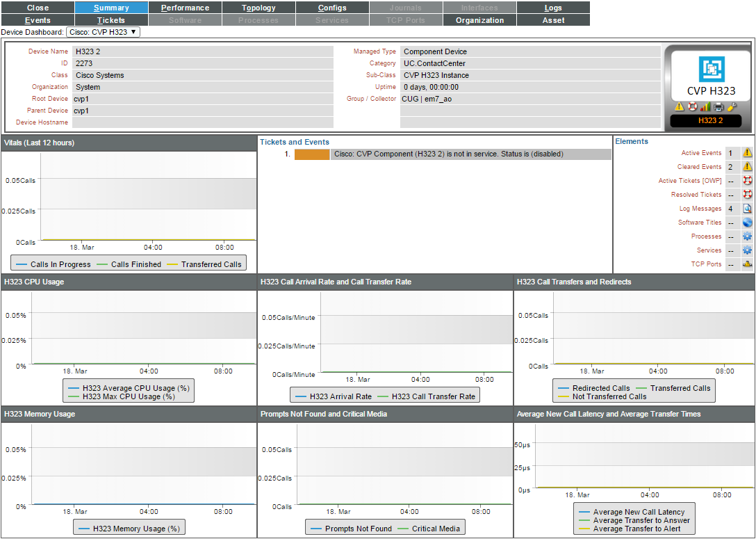The width and height of the screenshot is (756, 539).
Task: Open the Tickets tab
Action: point(111,20)
